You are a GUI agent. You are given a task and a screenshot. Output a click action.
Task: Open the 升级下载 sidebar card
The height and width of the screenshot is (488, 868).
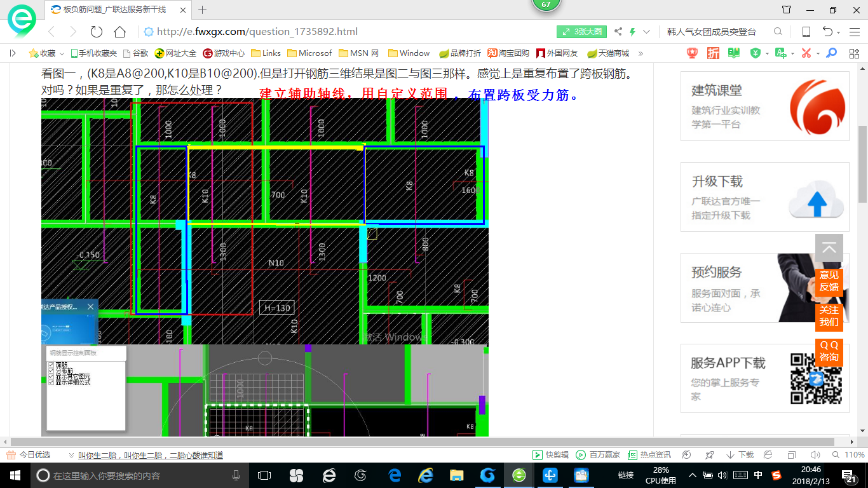765,197
